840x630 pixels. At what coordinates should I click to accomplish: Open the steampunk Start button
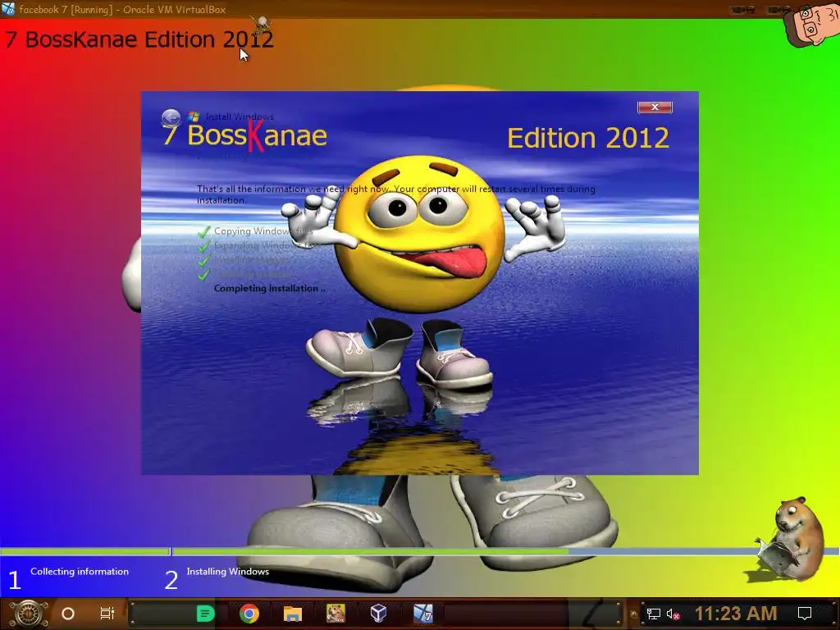click(x=28, y=614)
